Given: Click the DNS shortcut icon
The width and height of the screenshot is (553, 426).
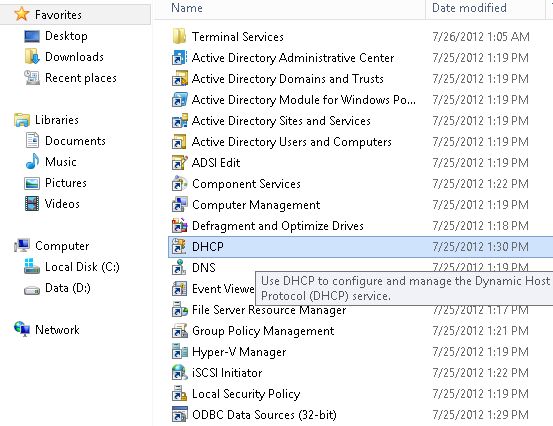Looking at the screenshot, I should pos(180,268).
